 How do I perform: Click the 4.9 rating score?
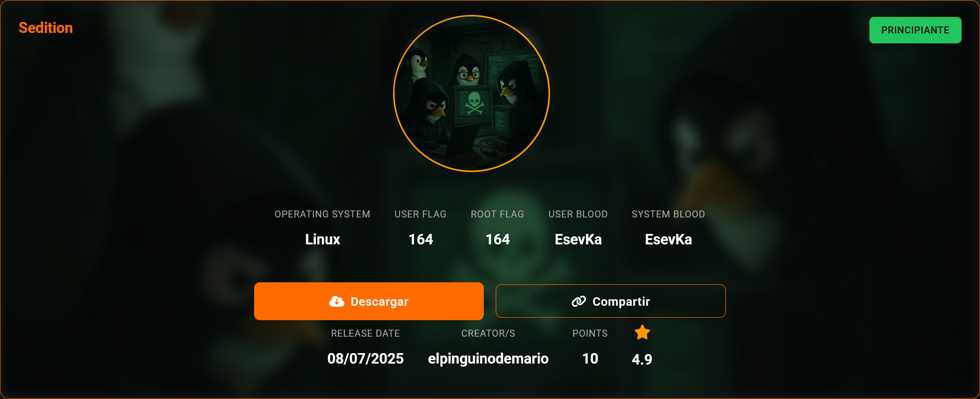(x=642, y=359)
